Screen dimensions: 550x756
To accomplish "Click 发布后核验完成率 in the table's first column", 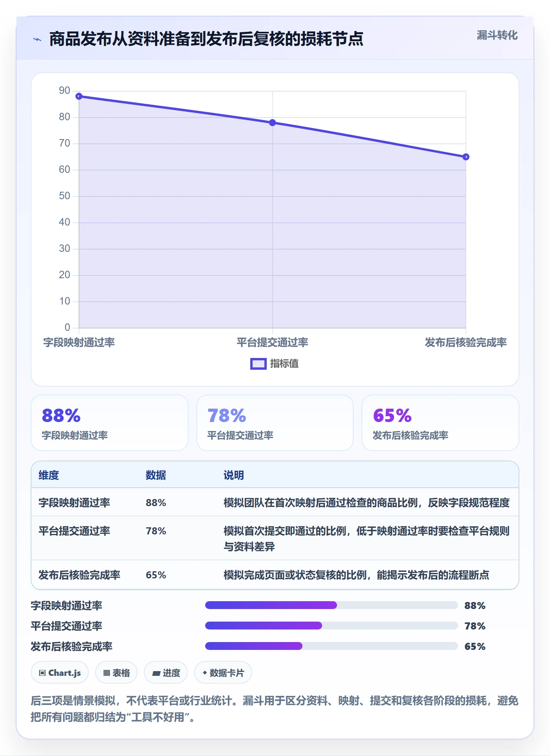I will (x=79, y=575).
